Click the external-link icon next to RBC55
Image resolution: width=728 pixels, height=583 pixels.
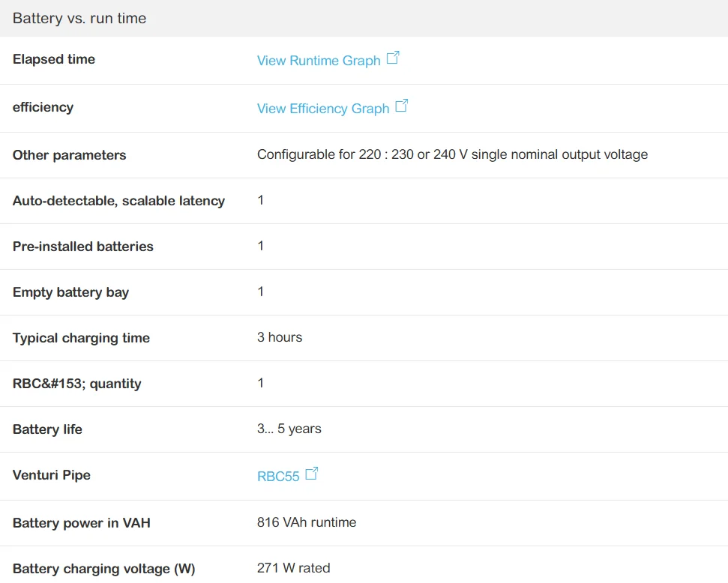tap(312, 474)
